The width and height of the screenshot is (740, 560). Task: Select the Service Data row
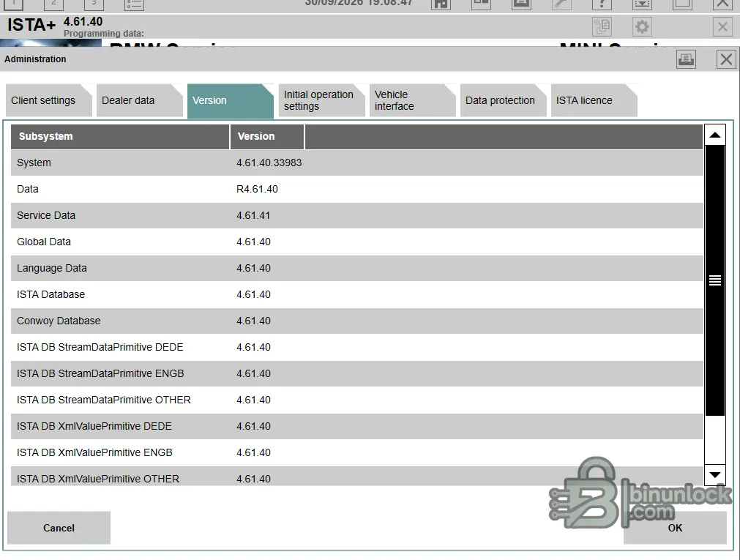[356, 216]
